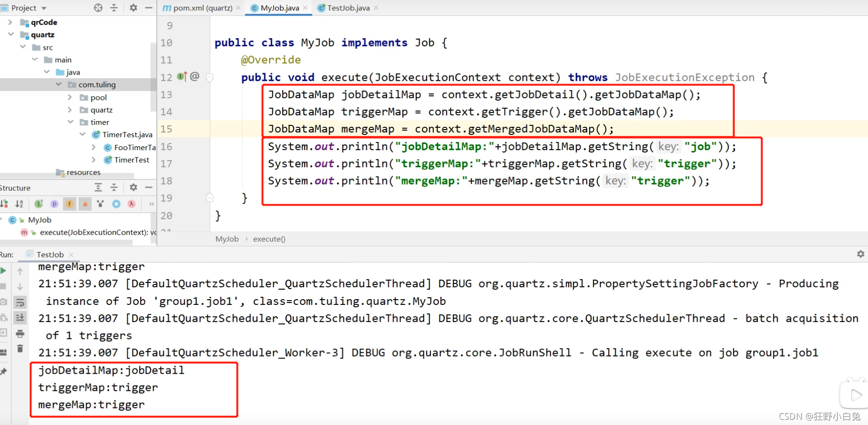Print the Run console output
868x425 pixels.
pos(20,333)
